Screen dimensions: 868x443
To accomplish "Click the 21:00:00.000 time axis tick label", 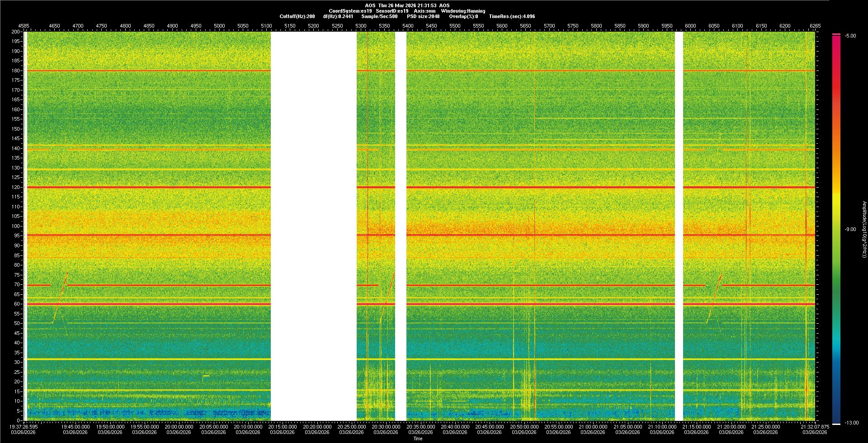I will tap(593, 426).
